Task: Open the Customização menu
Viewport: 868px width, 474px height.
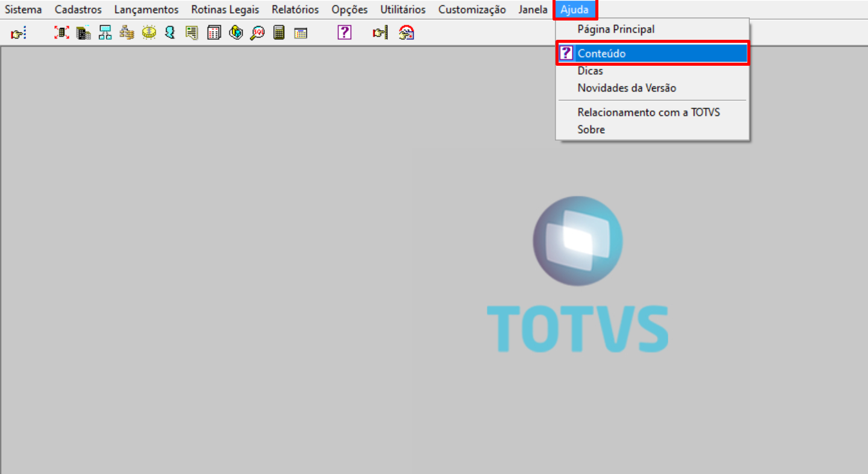Action: pyautogui.click(x=472, y=10)
